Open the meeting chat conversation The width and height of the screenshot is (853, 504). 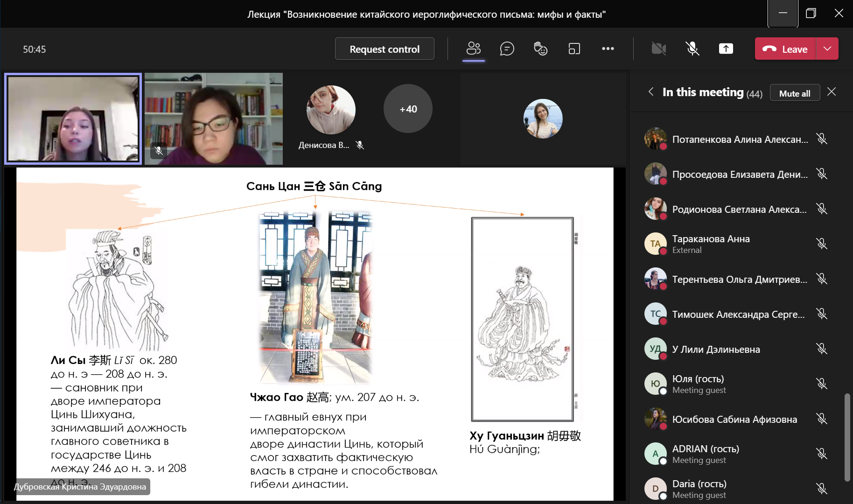[x=507, y=49]
